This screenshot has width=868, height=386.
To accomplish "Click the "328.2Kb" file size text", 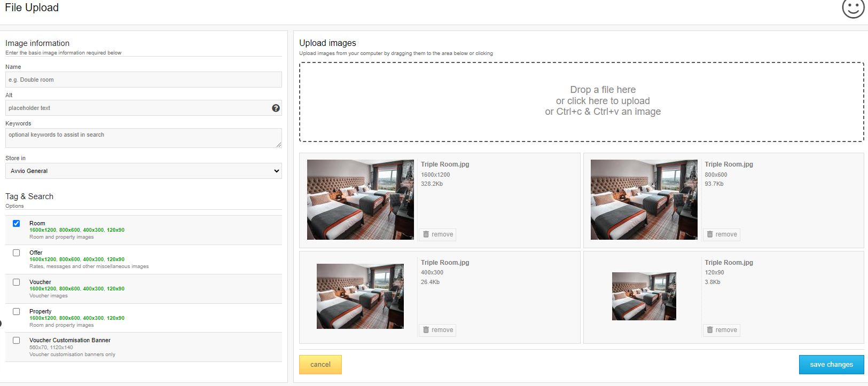I will 432,184.
